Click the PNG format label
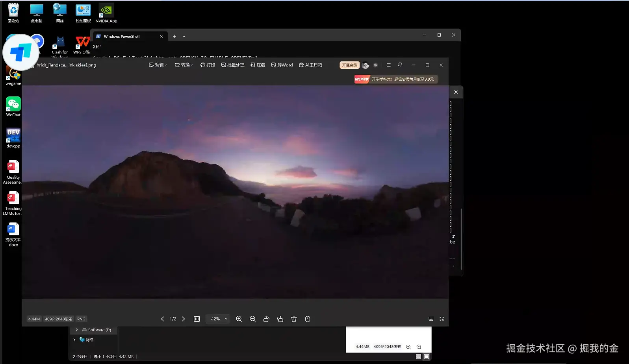 81,319
